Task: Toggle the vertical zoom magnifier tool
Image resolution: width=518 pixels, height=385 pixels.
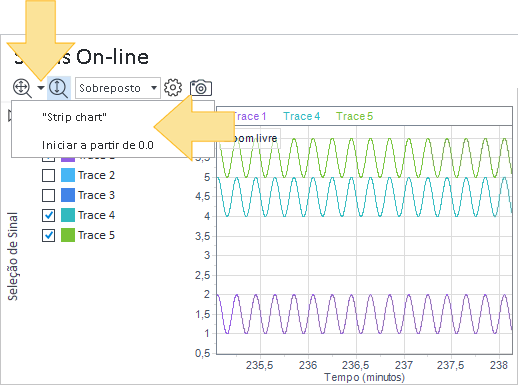Action: coord(59,88)
